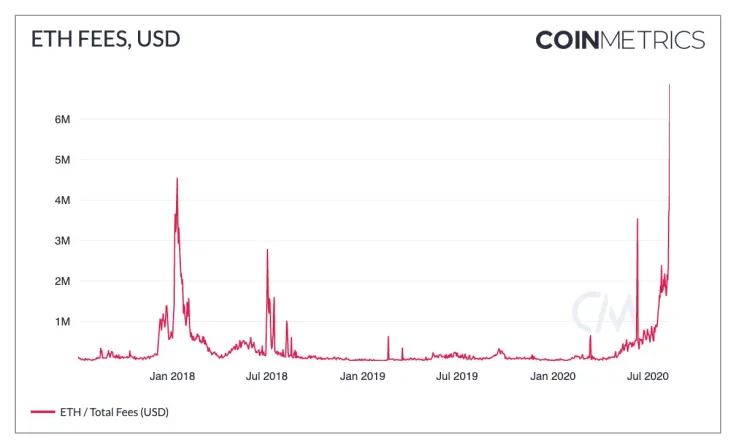Click the 1M y-axis label

point(62,322)
